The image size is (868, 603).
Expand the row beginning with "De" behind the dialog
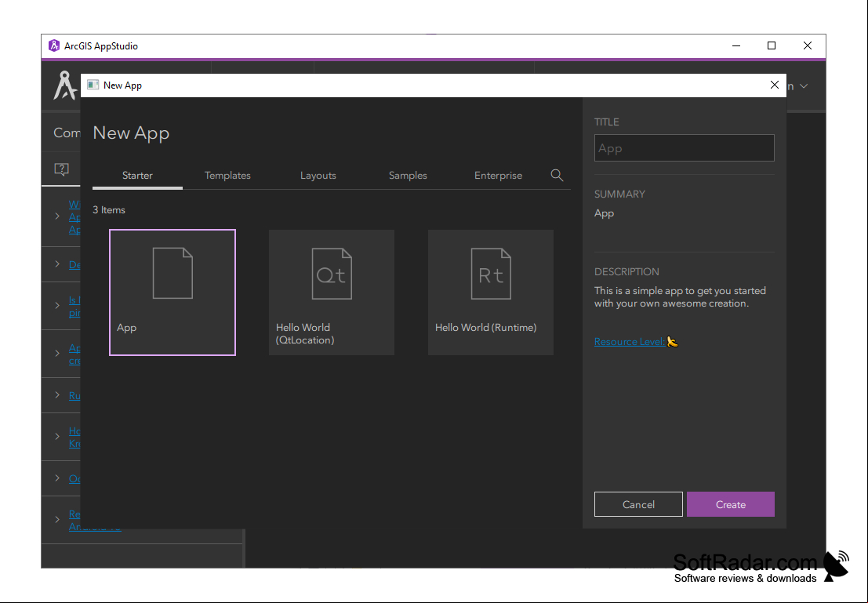pyautogui.click(x=57, y=264)
